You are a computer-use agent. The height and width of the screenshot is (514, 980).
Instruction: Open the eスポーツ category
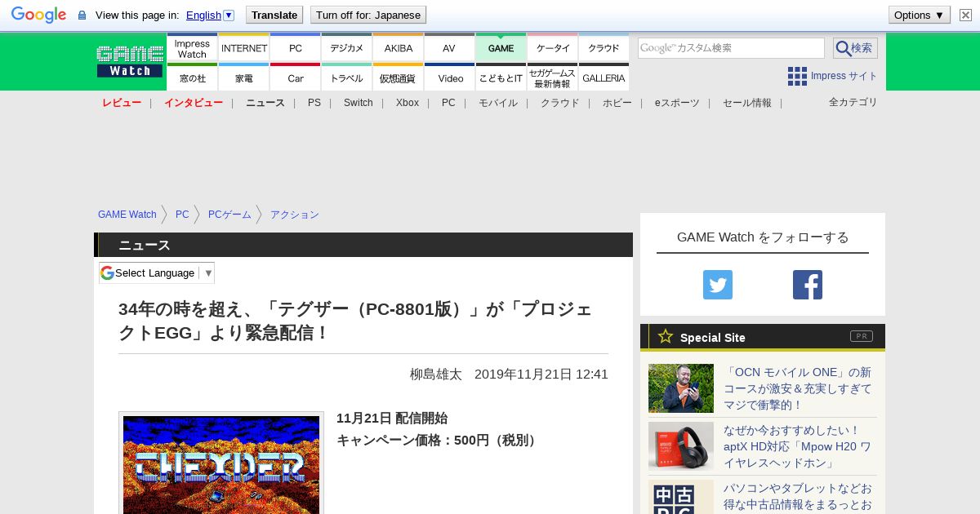(677, 103)
